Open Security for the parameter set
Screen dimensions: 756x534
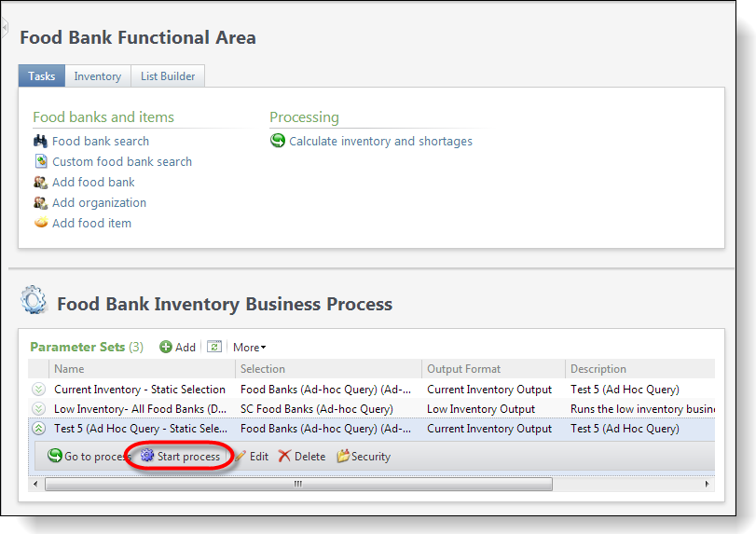(364, 457)
